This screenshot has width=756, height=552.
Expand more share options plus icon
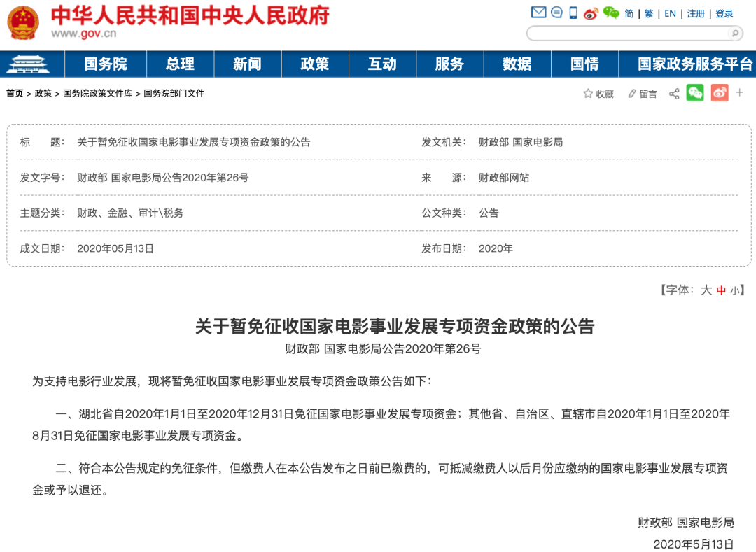740,92
